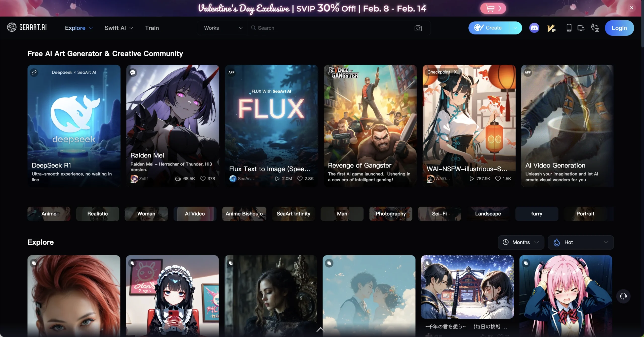Select the Landscape category
The width and height of the screenshot is (644, 337).
pyautogui.click(x=488, y=214)
